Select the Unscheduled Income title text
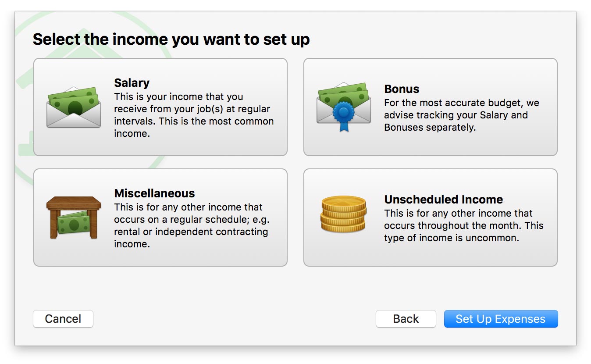This screenshot has height=364, width=591. click(443, 200)
